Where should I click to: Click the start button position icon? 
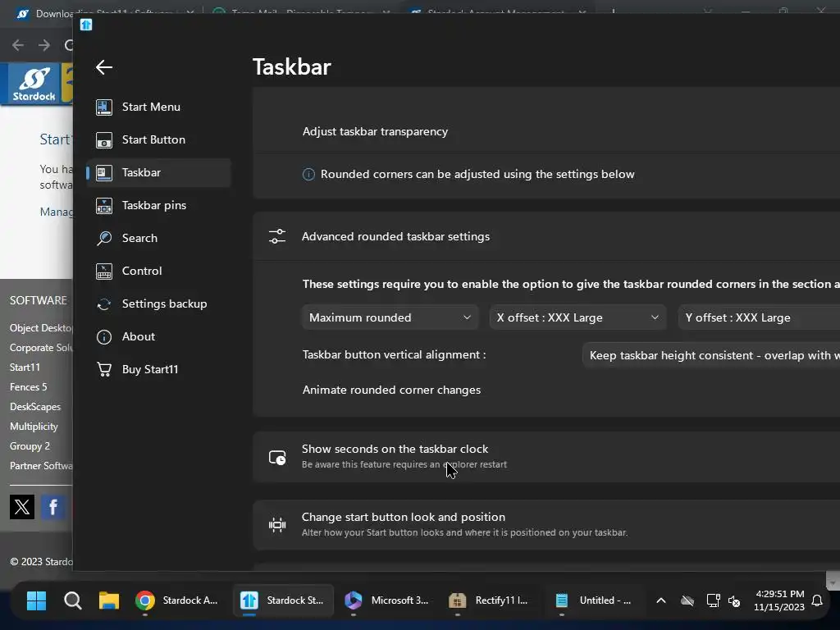[x=277, y=524]
